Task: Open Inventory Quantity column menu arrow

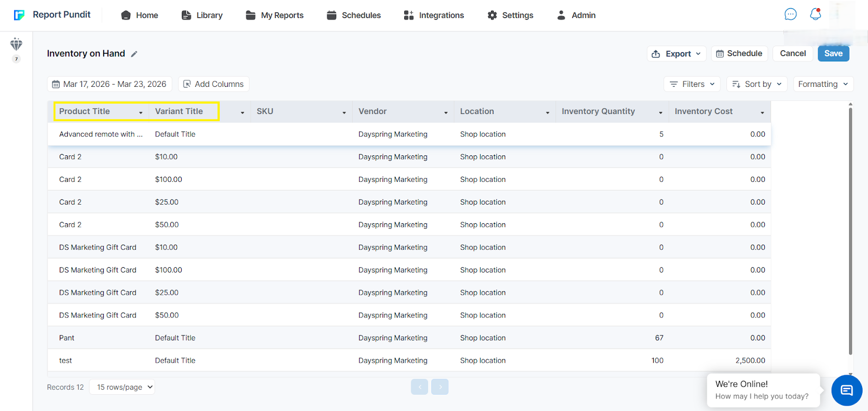Action: pyautogui.click(x=660, y=112)
